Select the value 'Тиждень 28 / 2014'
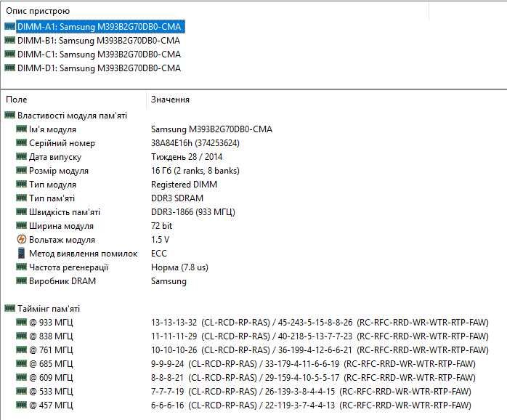The image size is (507, 420). [187, 157]
